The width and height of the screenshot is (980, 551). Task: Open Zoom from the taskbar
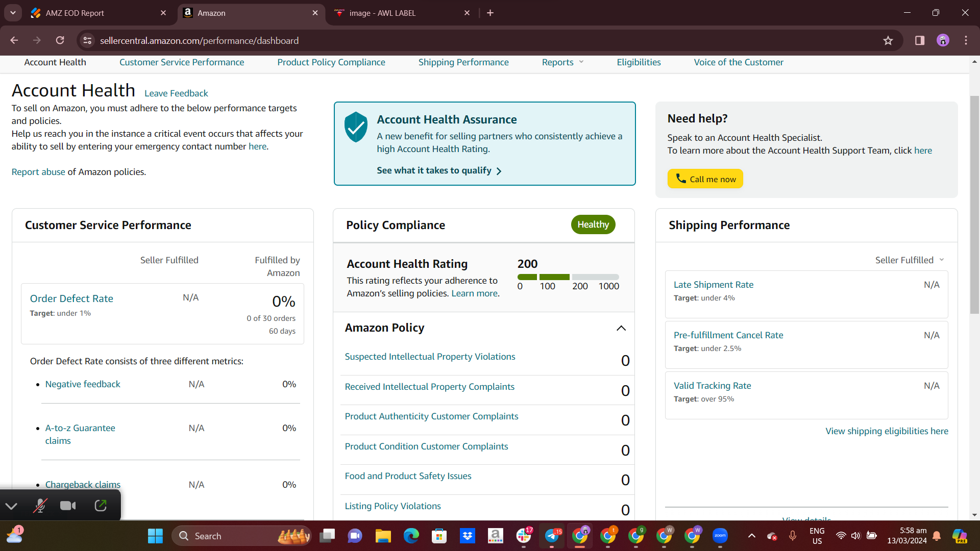[720, 536]
